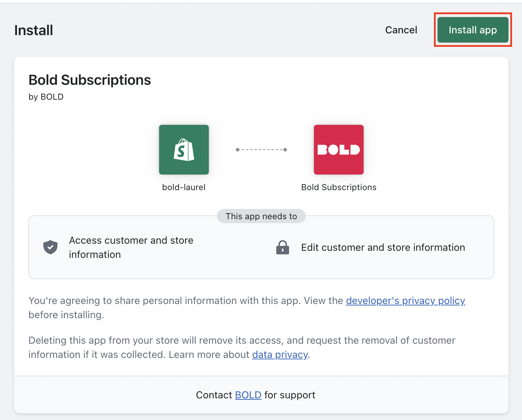The height and width of the screenshot is (420, 522).
Task: Click the padlock icon
Action: [x=283, y=247]
